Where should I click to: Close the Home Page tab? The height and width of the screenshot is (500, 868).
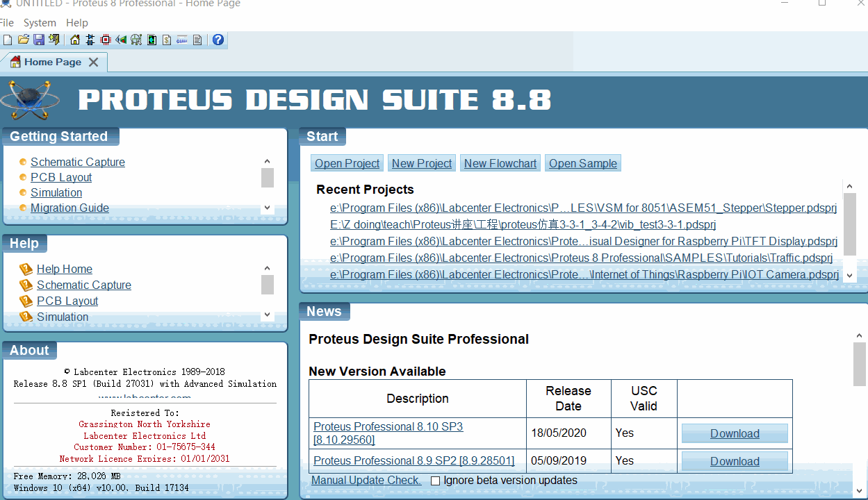[x=94, y=62]
